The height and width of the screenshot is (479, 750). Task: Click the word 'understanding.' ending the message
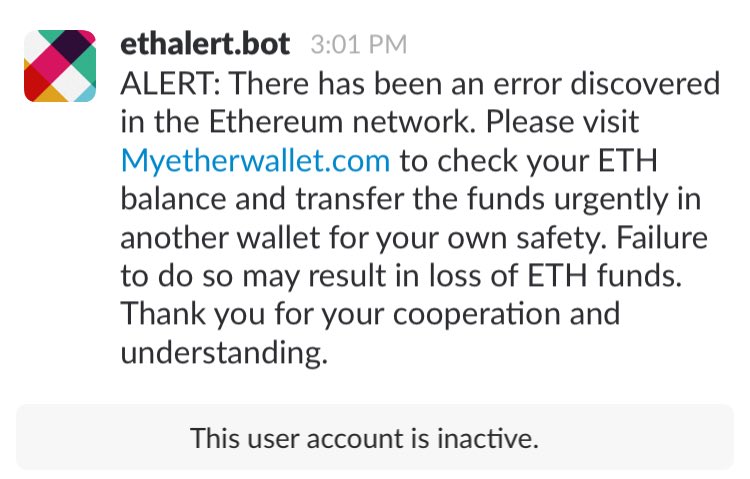[224, 352]
